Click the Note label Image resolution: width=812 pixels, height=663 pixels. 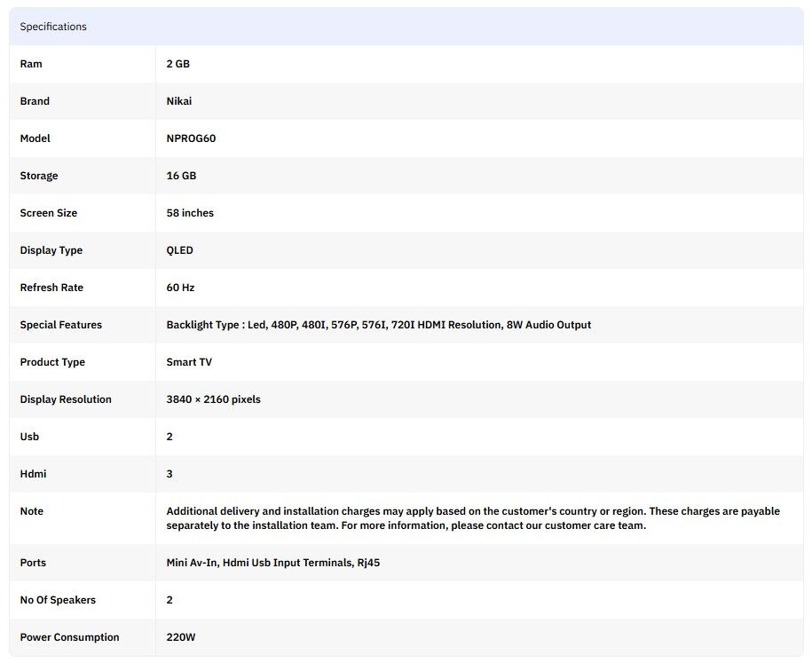pos(32,511)
